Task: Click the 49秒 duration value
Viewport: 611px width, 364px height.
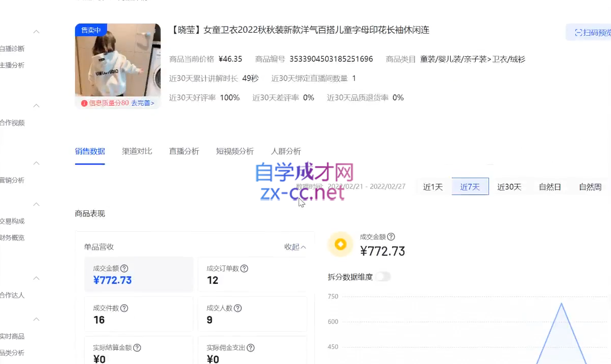Action: [x=250, y=78]
